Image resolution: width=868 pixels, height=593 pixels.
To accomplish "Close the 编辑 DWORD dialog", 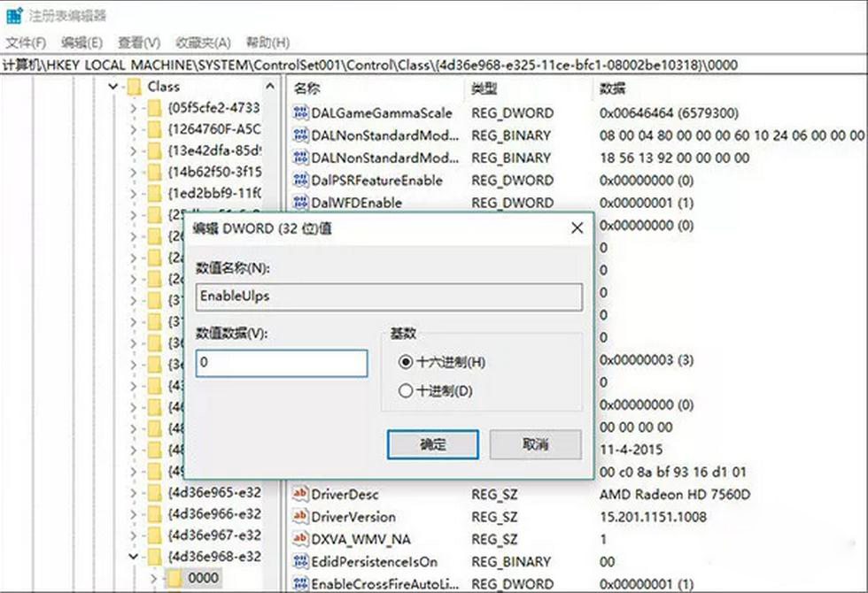I will [x=577, y=228].
